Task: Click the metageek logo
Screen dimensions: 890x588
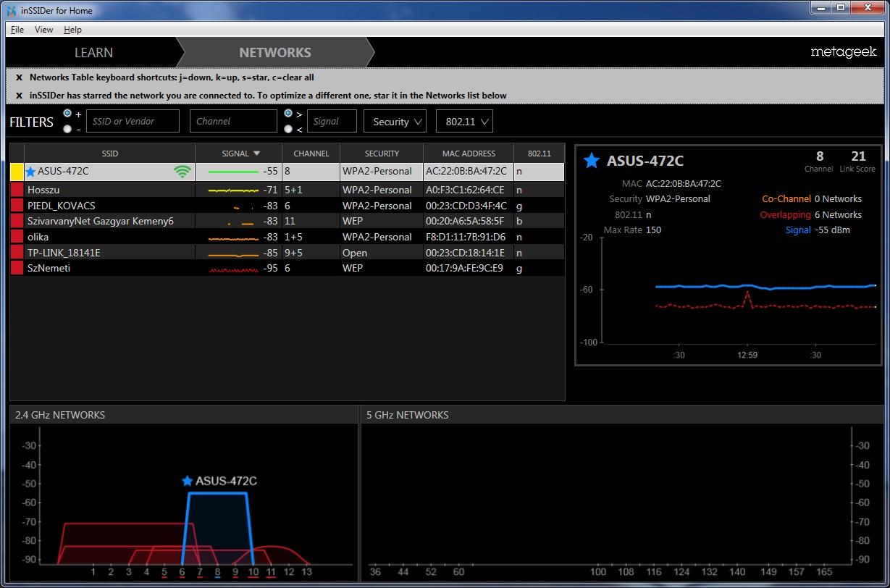Action: tap(843, 52)
